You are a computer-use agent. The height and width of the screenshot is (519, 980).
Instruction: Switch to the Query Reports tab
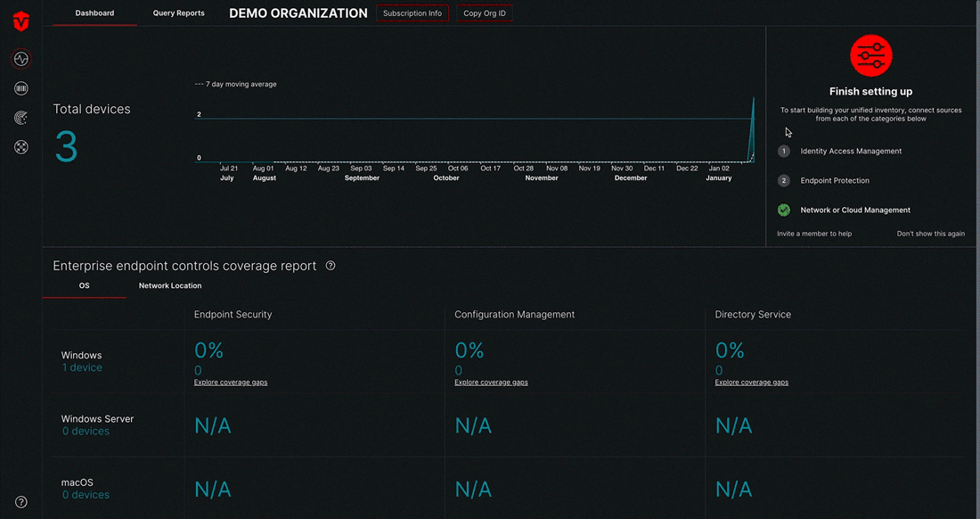(x=179, y=13)
